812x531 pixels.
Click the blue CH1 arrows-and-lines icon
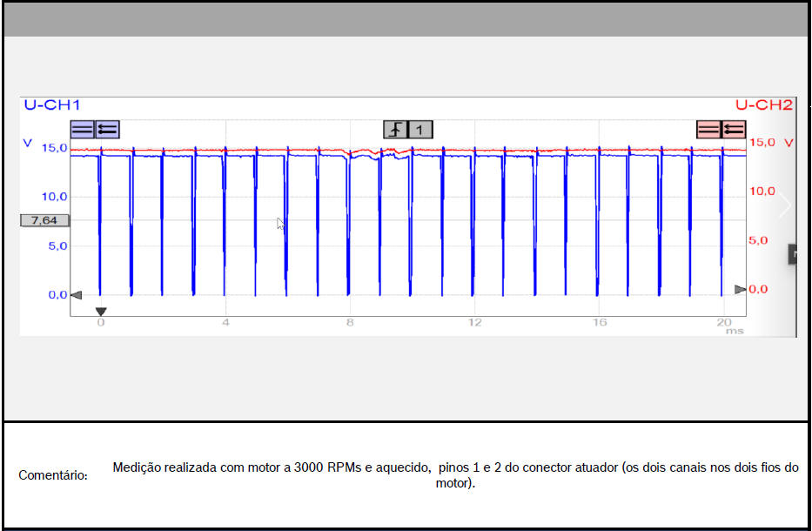[x=107, y=130]
